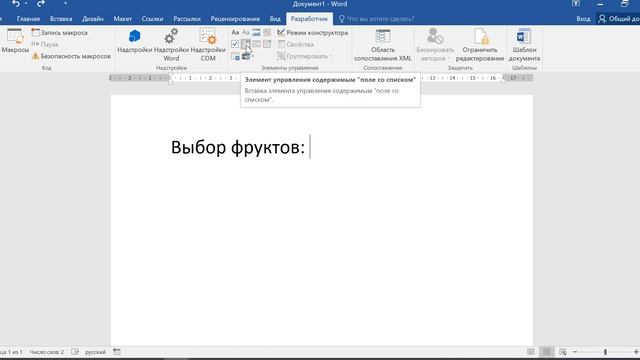Switch to print layout view

click(x=547, y=352)
